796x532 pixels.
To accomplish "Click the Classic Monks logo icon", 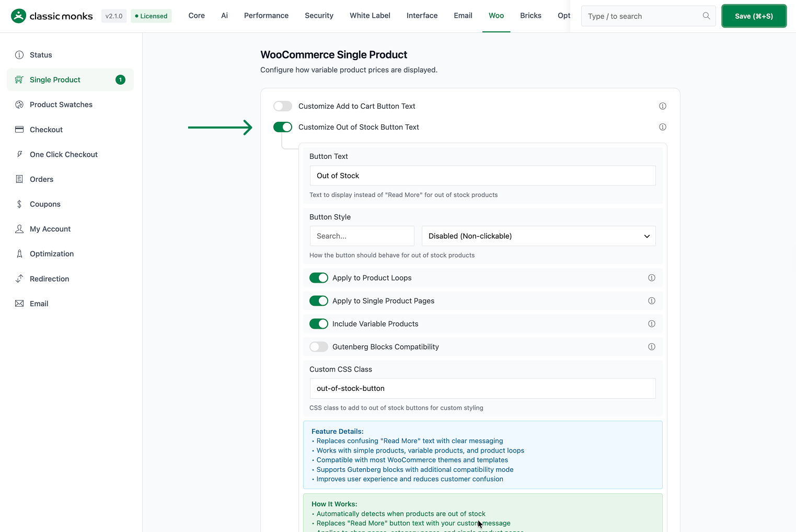I will coord(18,16).
